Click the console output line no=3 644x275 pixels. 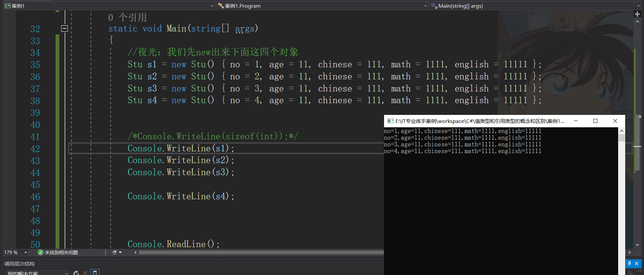[x=463, y=144]
